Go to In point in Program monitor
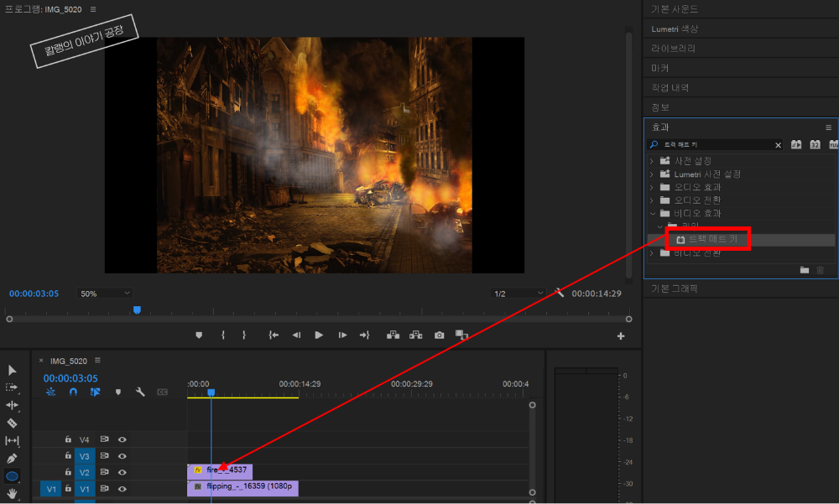 pos(274,335)
